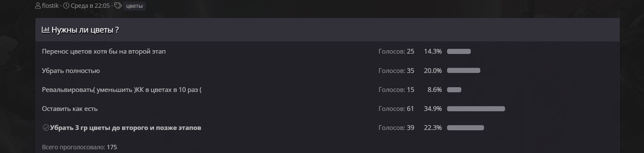Select option Убрать полностью

click(x=71, y=71)
